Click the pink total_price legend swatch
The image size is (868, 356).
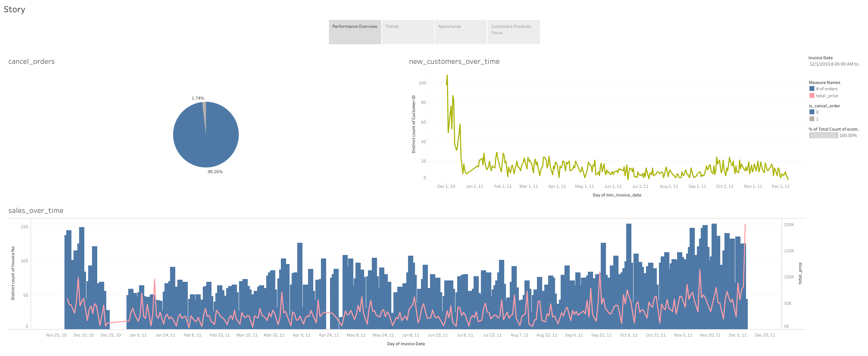[x=812, y=96]
